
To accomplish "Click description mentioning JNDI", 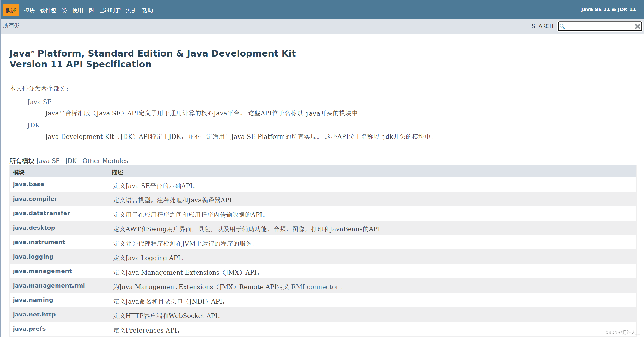I will click(x=169, y=301).
